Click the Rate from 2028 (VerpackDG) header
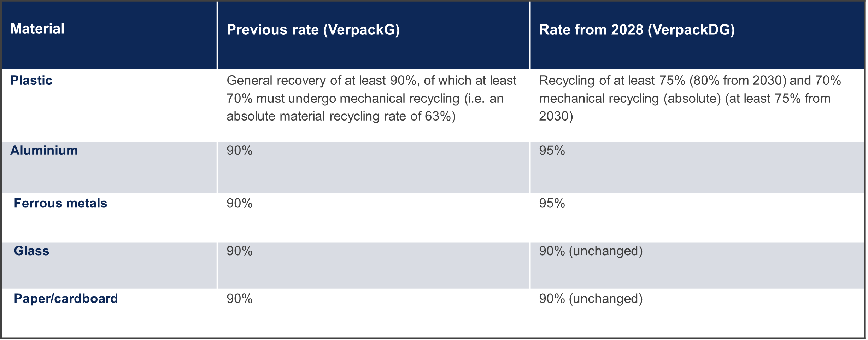Screen dimensions: 868x340 pos(637,30)
